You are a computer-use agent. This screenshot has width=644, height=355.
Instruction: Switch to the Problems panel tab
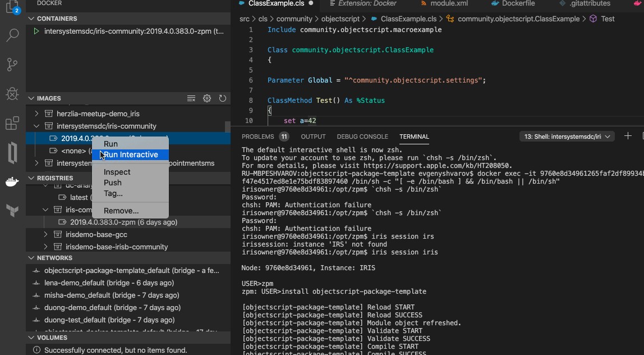258,136
